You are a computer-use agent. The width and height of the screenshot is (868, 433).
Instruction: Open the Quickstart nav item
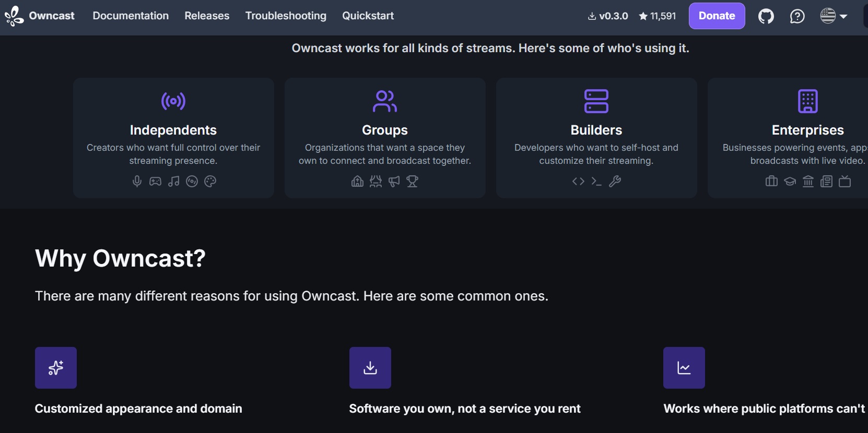[368, 16]
